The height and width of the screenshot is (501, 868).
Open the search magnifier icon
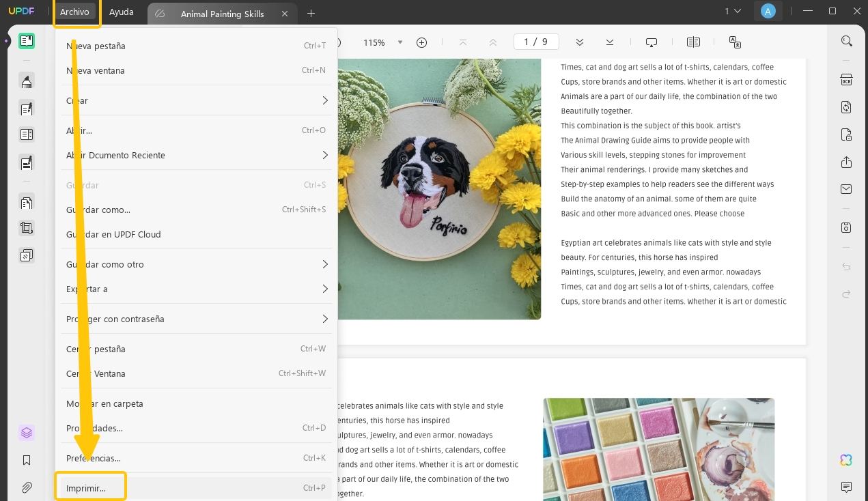tap(847, 41)
